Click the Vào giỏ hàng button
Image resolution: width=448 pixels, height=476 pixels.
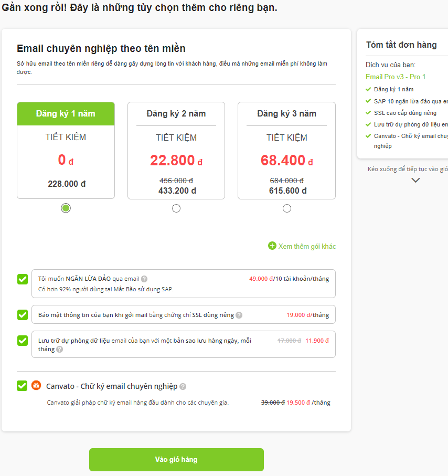click(x=176, y=460)
